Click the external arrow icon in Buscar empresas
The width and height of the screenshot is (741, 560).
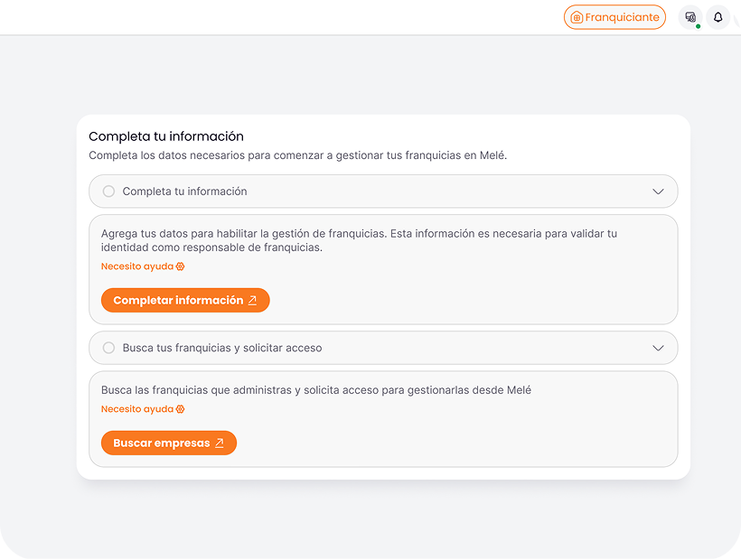[x=219, y=443]
